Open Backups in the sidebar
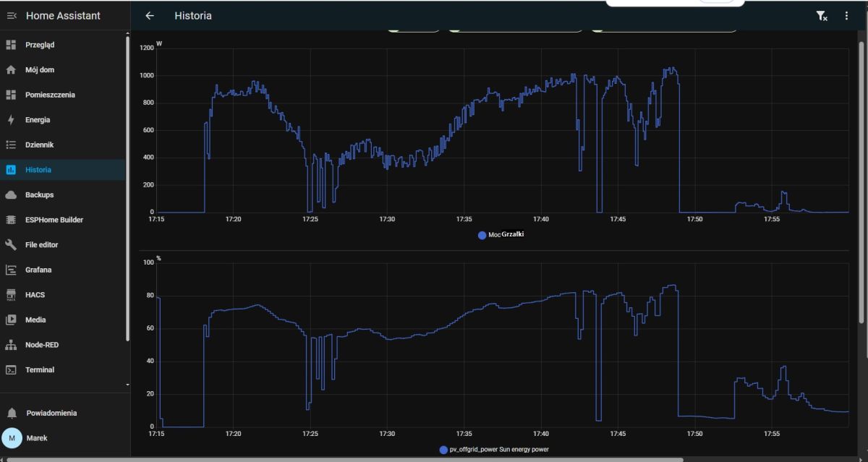Viewport: 868px width, 462px height. pos(63,195)
